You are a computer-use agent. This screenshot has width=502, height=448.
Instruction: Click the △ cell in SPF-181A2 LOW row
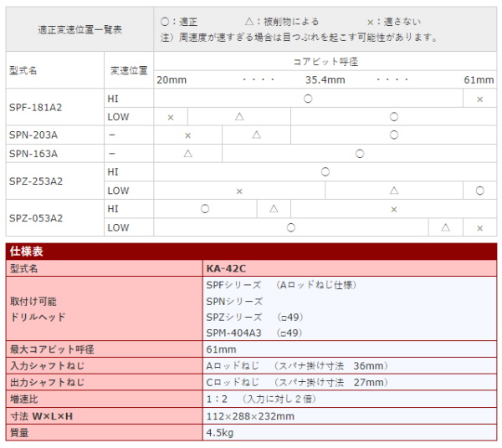[239, 116]
